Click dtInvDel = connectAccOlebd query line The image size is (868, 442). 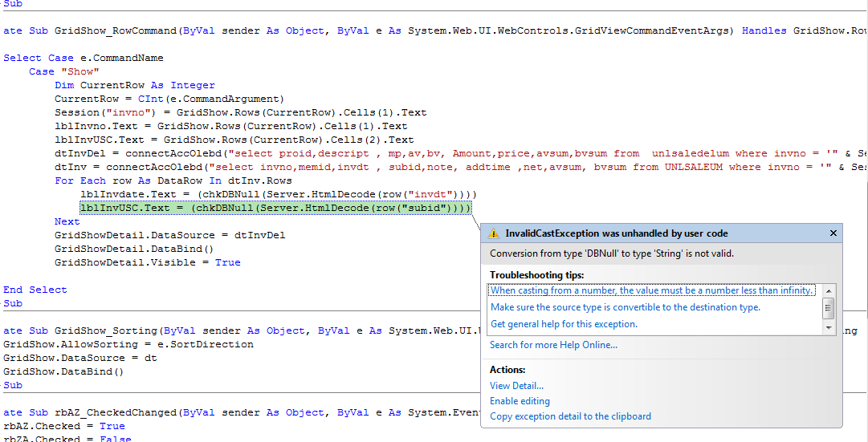pyautogui.click(x=461, y=153)
